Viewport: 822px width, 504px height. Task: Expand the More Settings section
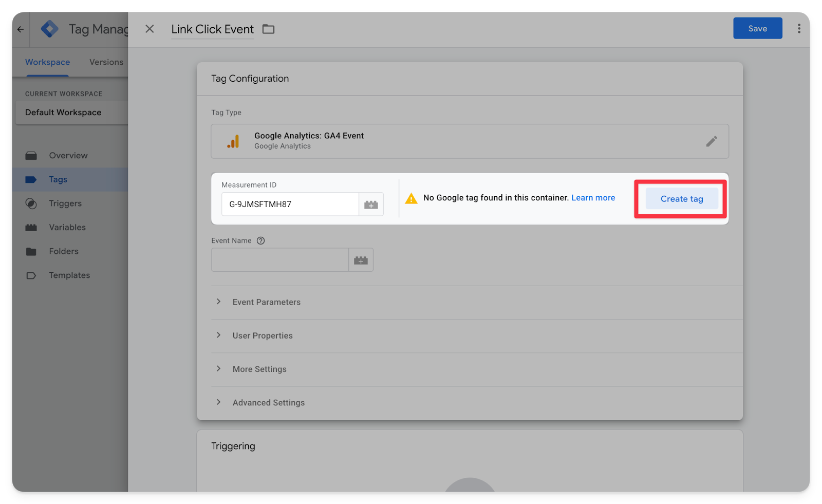[259, 369]
